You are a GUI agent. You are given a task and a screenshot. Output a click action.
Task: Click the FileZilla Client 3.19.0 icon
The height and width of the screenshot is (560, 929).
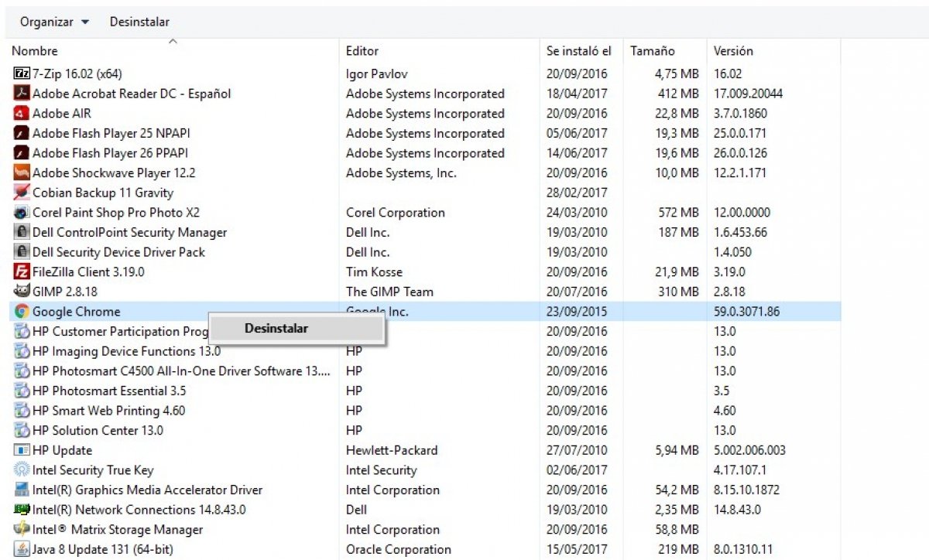click(22, 272)
